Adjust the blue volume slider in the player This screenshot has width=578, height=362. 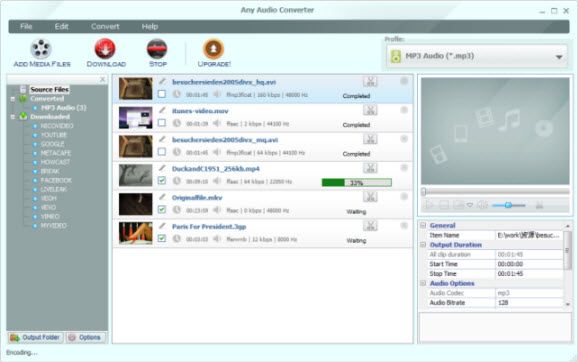point(509,205)
